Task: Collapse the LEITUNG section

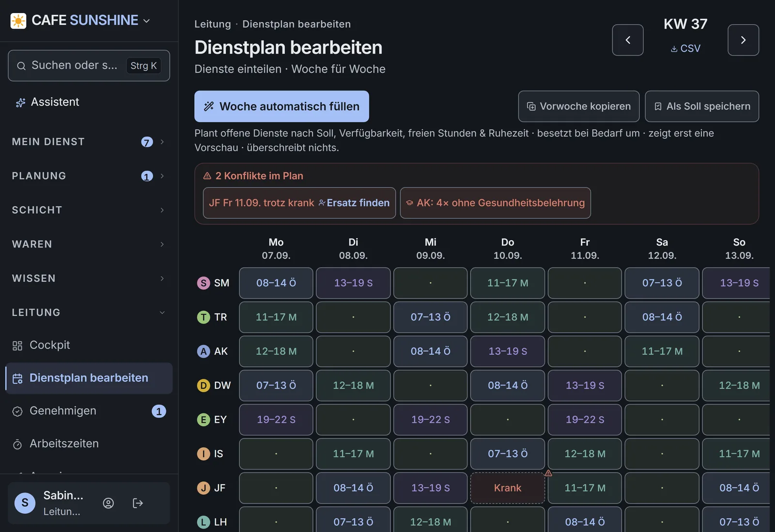Action: [x=89, y=313]
